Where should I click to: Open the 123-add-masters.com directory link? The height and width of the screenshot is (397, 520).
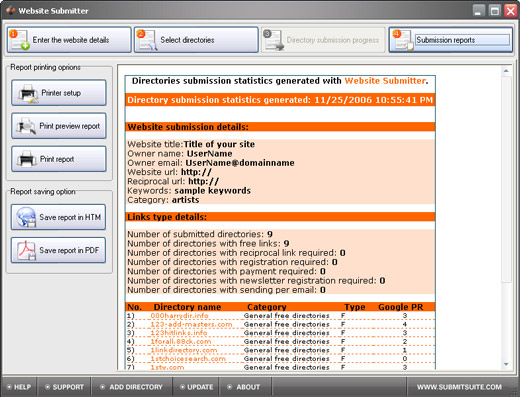pyautogui.click(x=191, y=324)
